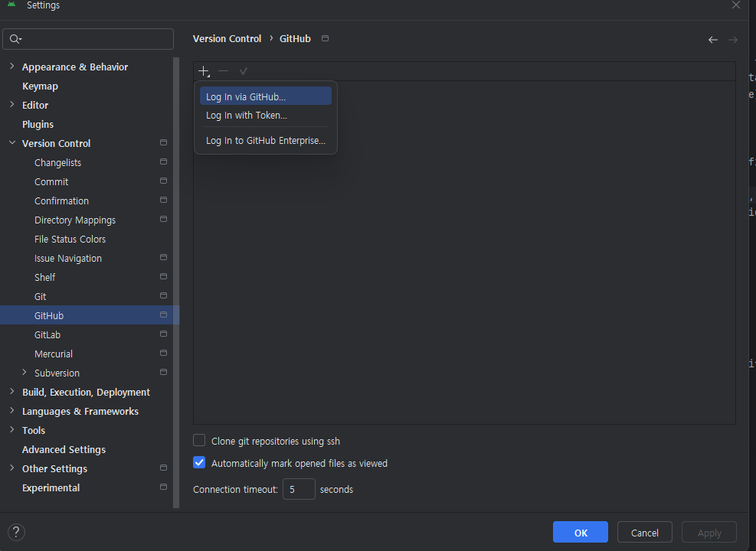Select the Confirmation settings item

pyautogui.click(x=62, y=201)
